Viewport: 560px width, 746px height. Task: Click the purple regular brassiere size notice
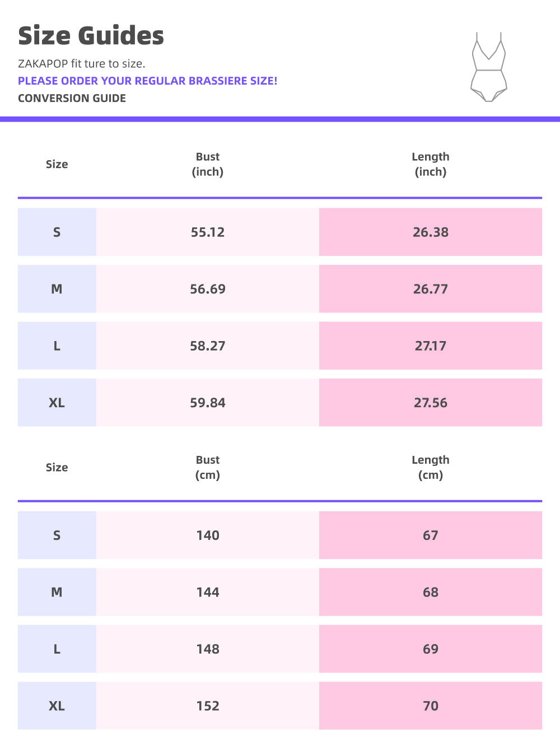click(147, 81)
